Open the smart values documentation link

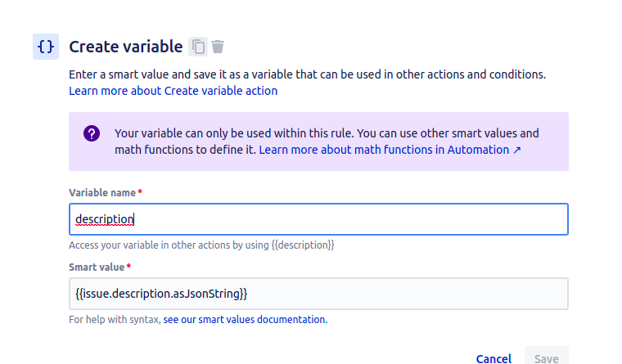[x=246, y=320]
